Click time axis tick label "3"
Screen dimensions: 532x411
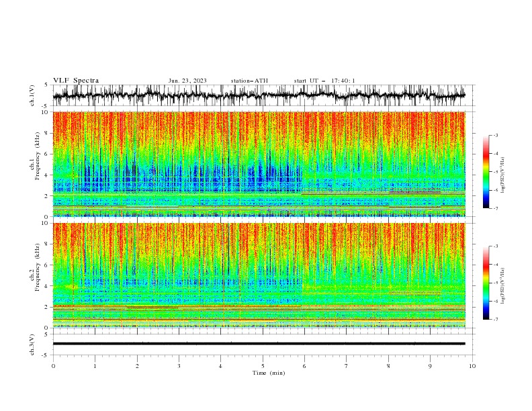(x=179, y=366)
